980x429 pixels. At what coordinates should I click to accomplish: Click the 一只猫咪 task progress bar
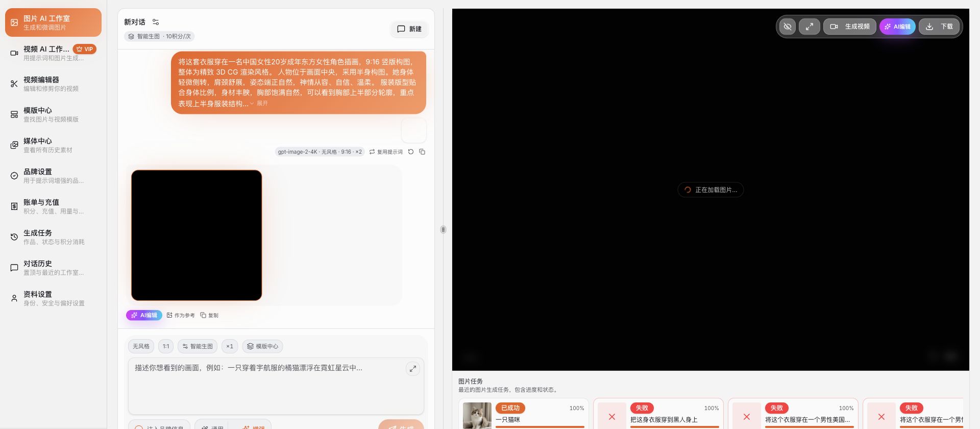[x=540, y=427]
